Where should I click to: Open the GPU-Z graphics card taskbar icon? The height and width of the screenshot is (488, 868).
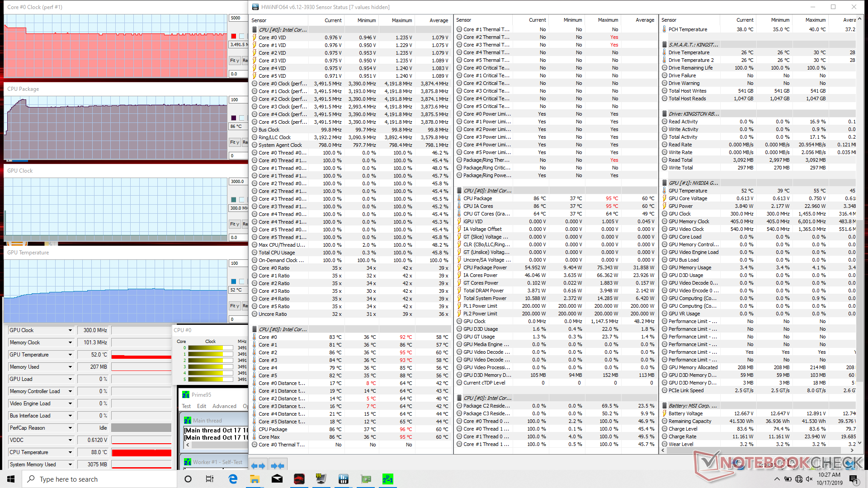point(365,479)
